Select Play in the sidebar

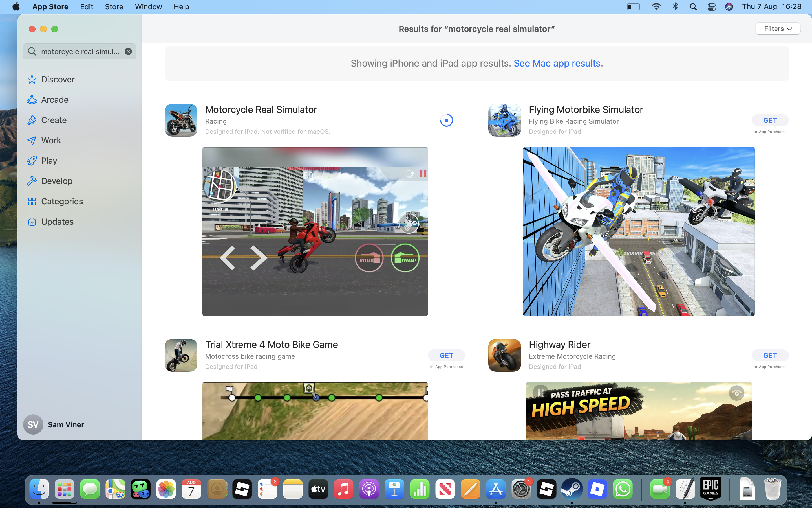[x=80, y=161]
